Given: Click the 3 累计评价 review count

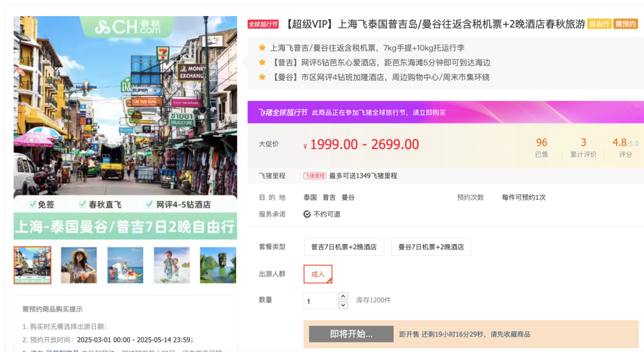Looking at the screenshot, I should [x=583, y=148].
